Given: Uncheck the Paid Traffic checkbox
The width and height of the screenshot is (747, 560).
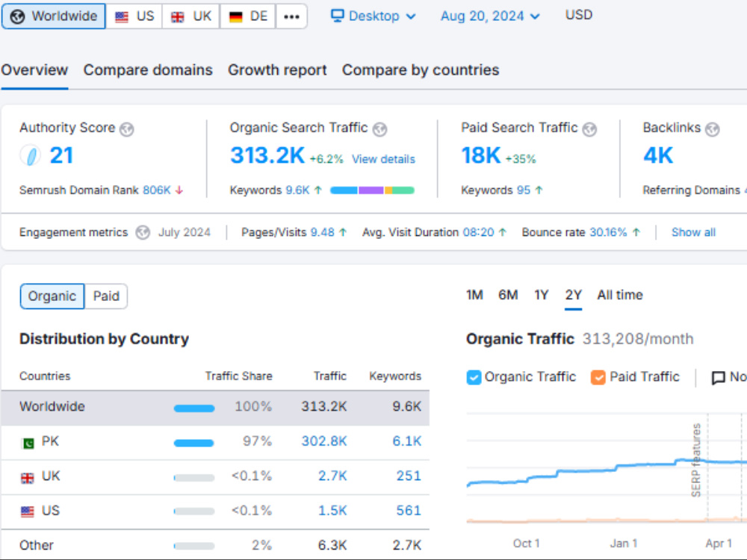Looking at the screenshot, I should [598, 377].
